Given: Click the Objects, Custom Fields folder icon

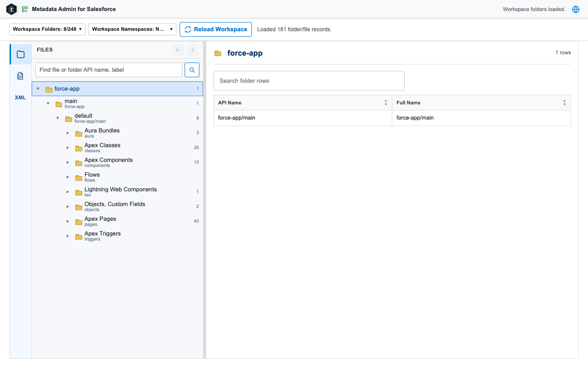Looking at the screenshot, I should [x=79, y=207].
